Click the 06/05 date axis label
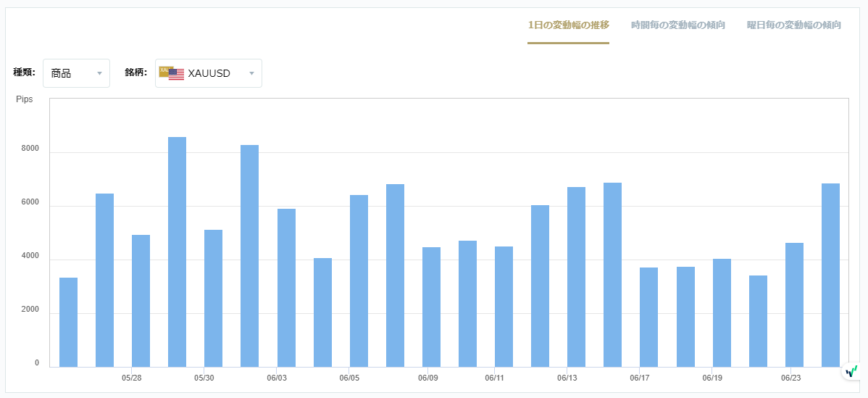868x398 pixels. pos(349,378)
